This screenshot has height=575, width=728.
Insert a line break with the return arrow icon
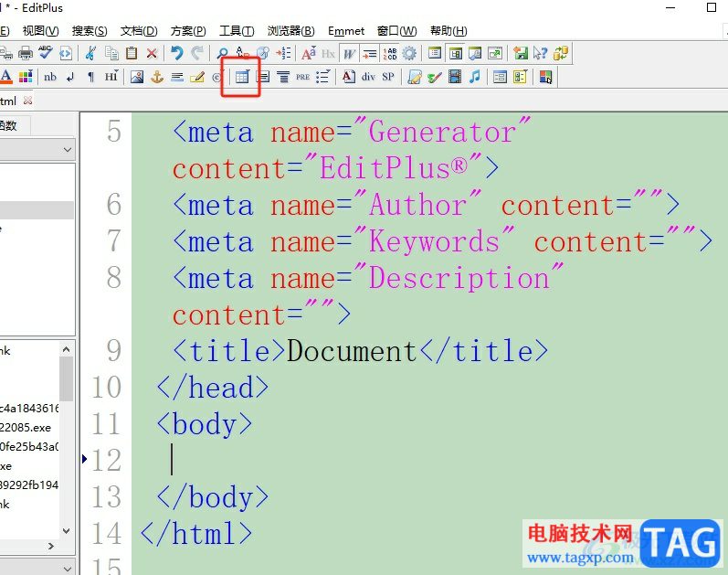(x=70, y=77)
